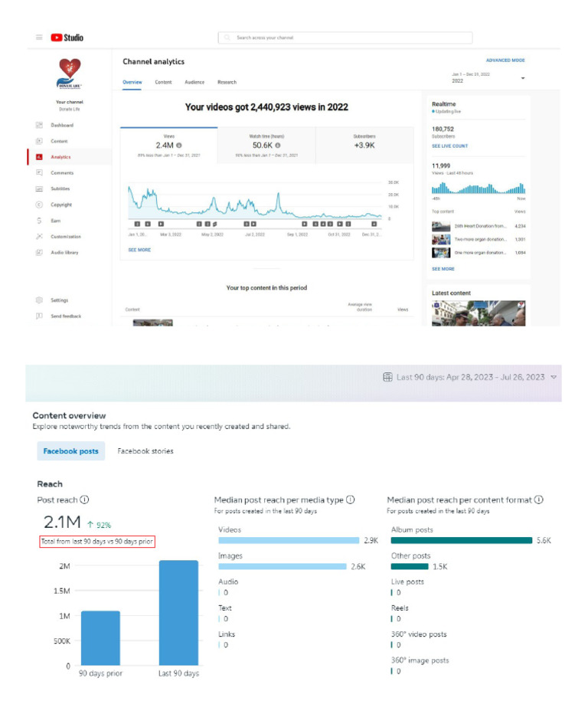Screen dimensions: 588x711
Task: Click the info icon next to Post reach
Action: [85, 500]
